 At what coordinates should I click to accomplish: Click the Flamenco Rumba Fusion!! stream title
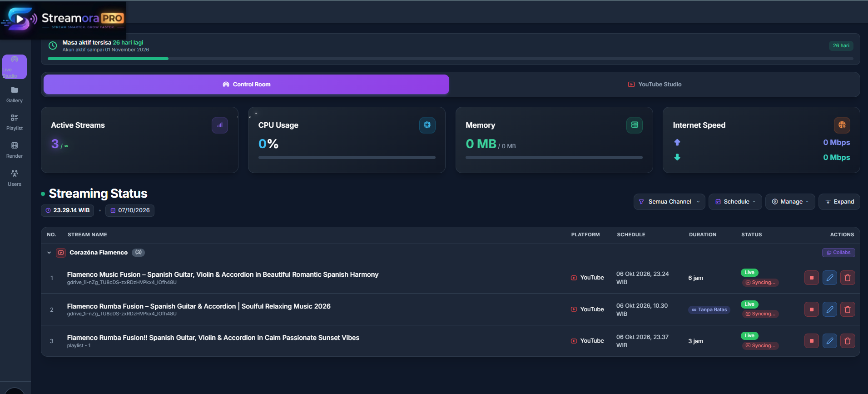[213, 338]
